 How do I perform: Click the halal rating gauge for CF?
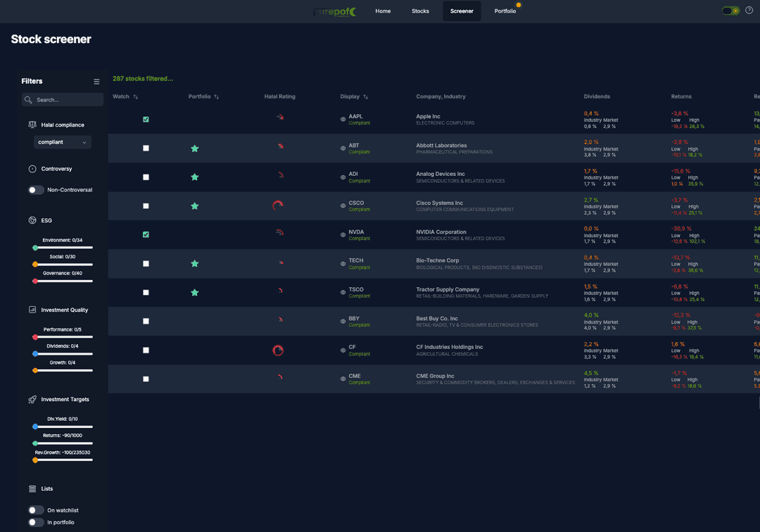click(x=278, y=350)
